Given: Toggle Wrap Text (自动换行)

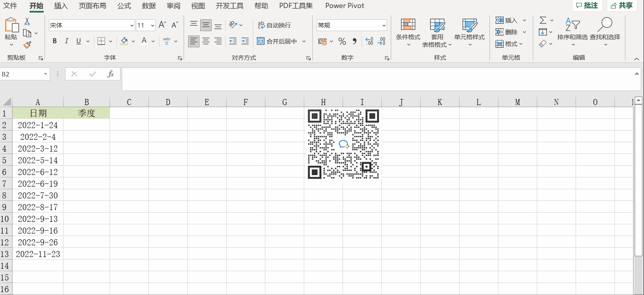Looking at the screenshot, I should tap(274, 25).
